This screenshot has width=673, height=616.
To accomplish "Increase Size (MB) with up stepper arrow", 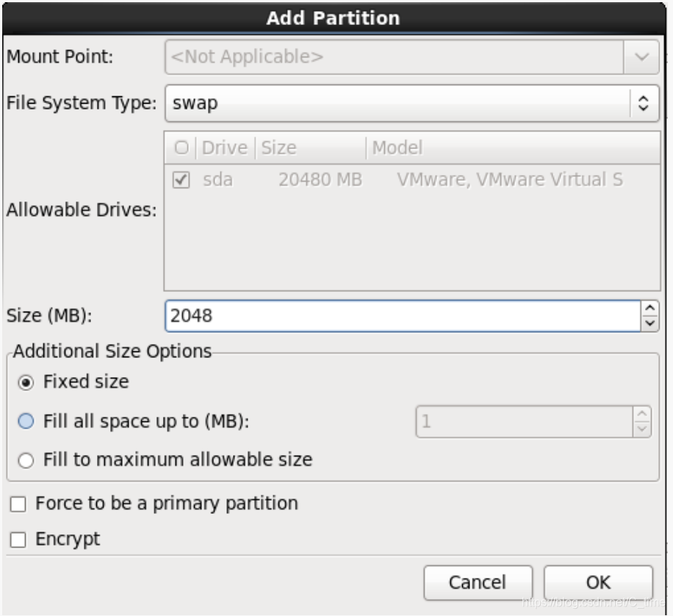I will 649,309.
